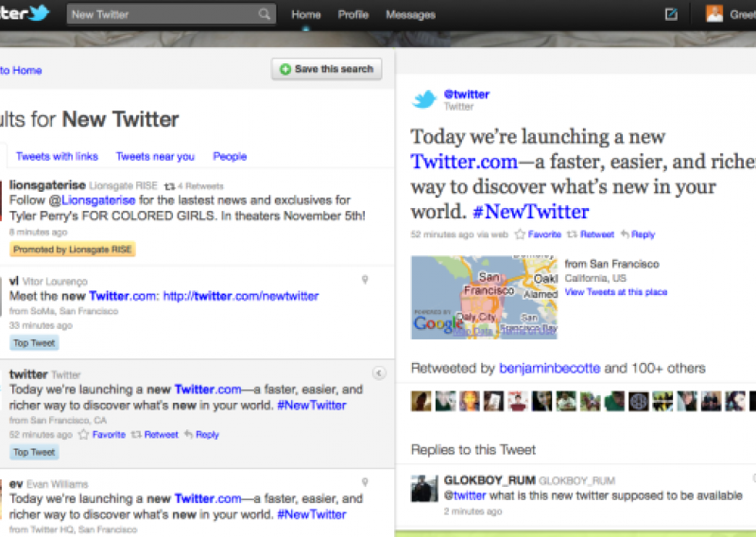Click Favorite star in left twitter tweet
The image size is (756, 537).
83,434
